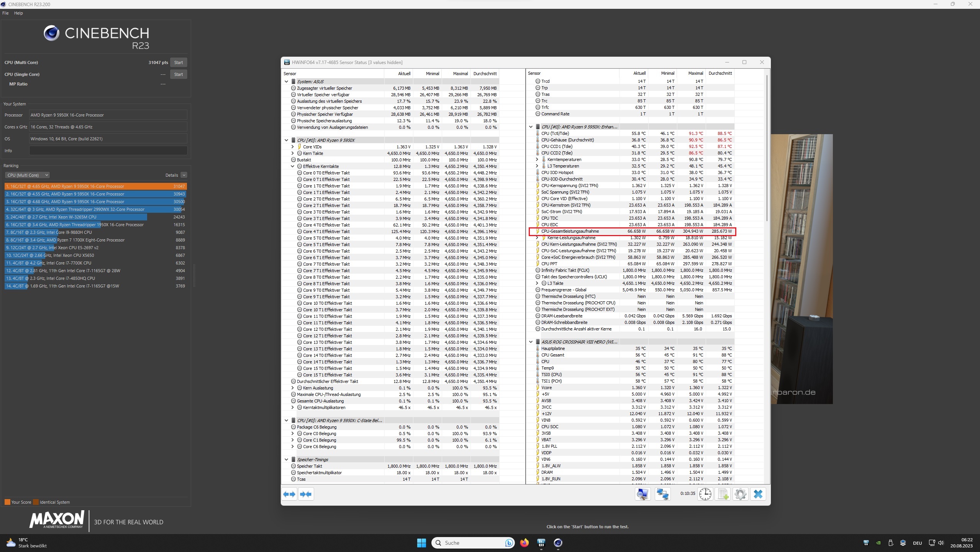Start the CPU Multi Core test

pyautogui.click(x=178, y=62)
